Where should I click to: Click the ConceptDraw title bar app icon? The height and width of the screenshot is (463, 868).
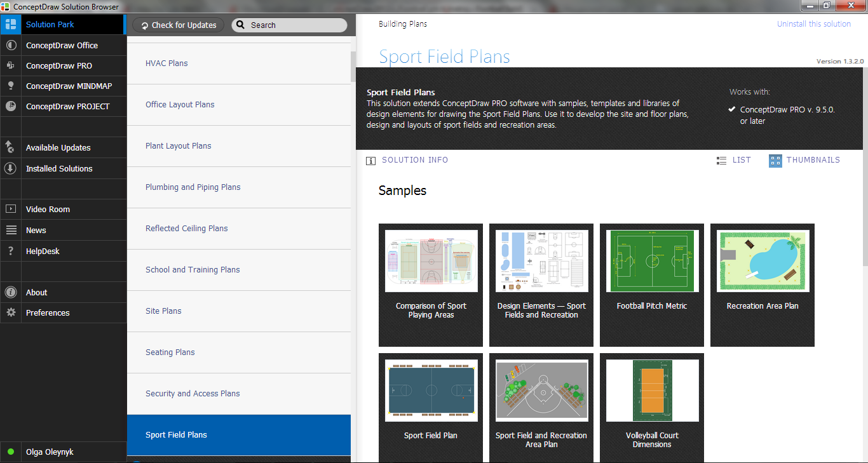(6, 6)
